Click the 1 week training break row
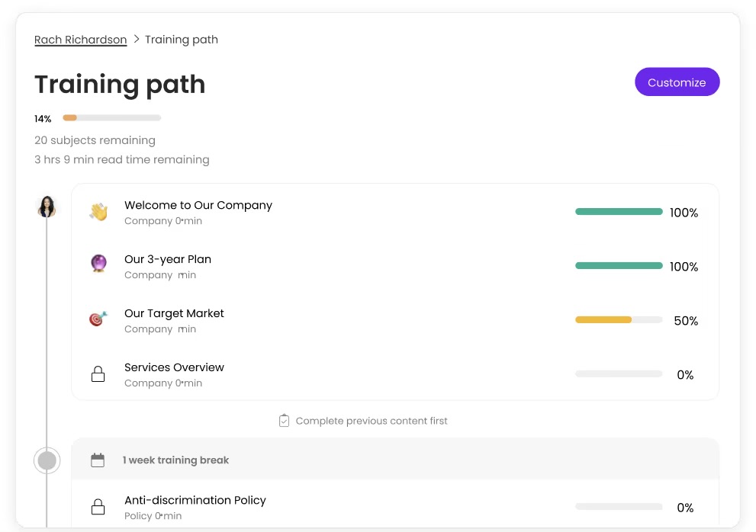Image resolution: width=756 pixels, height=532 pixels. point(394,460)
